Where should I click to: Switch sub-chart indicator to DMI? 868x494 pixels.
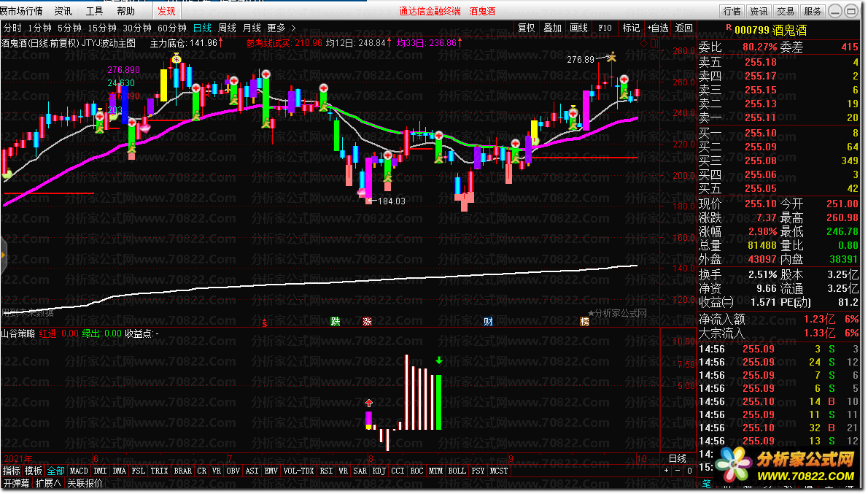pyautogui.click(x=100, y=471)
